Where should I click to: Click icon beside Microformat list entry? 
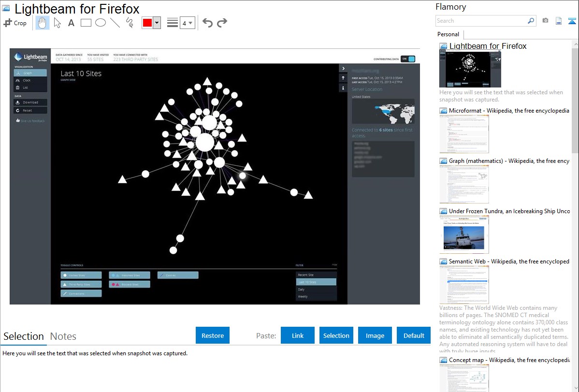443,111
